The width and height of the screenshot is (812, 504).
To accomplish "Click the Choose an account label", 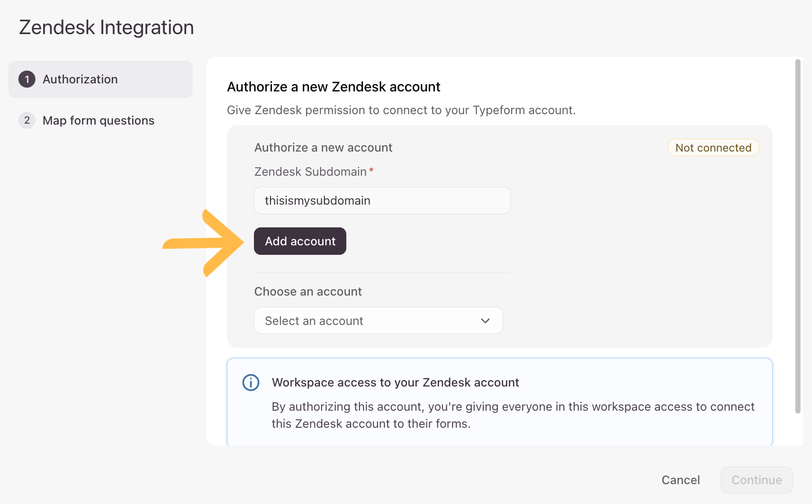I will coord(308,291).
